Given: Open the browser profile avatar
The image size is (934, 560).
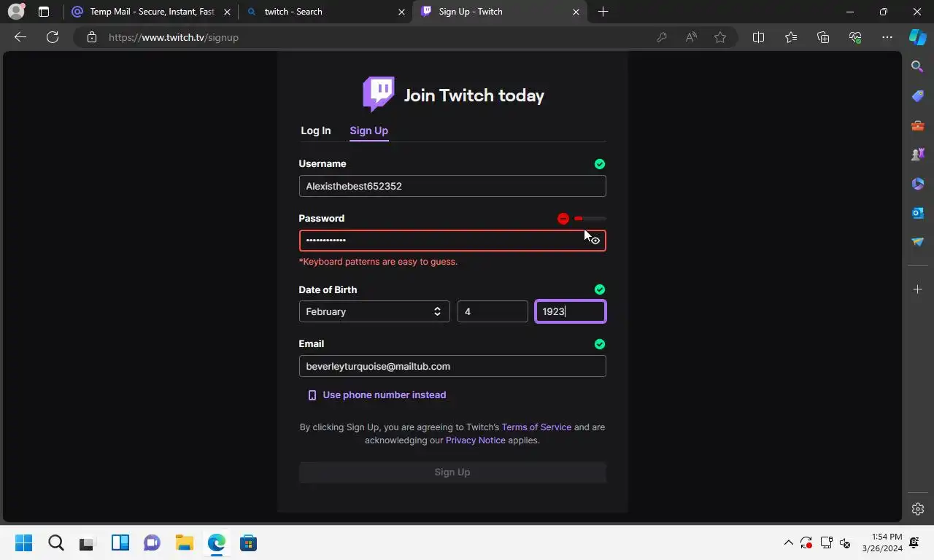Looking at the screenshot, I should (16, 12).
